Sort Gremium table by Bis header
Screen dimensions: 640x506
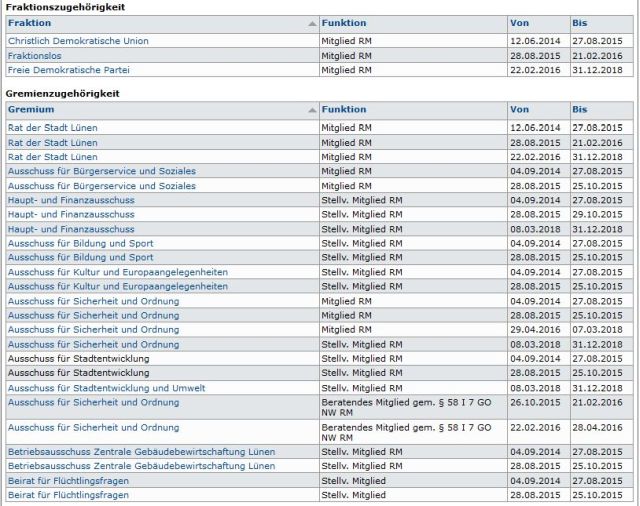580,109
